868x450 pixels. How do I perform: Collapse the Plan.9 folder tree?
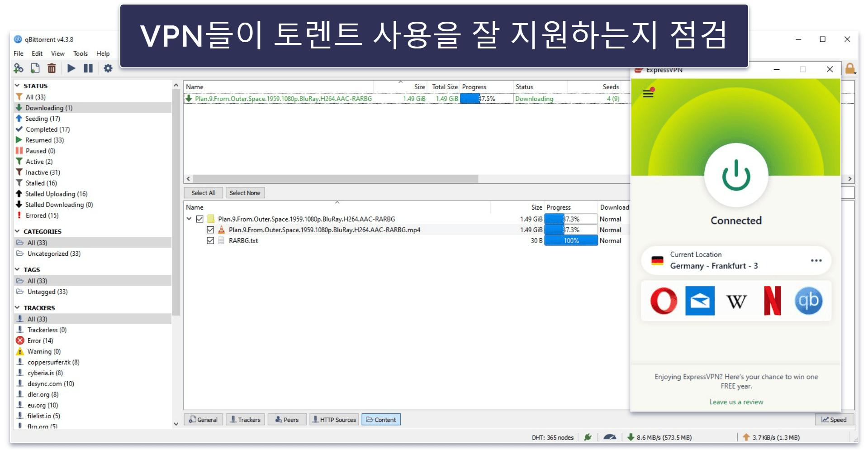pyautogui.click(x=189, y=219)
